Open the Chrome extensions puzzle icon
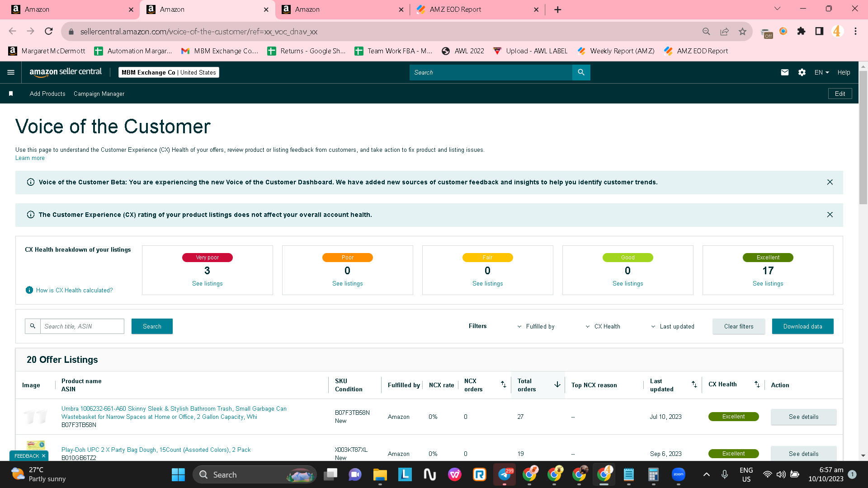Viewport: 868px width, 488px height. coord(801,31)
